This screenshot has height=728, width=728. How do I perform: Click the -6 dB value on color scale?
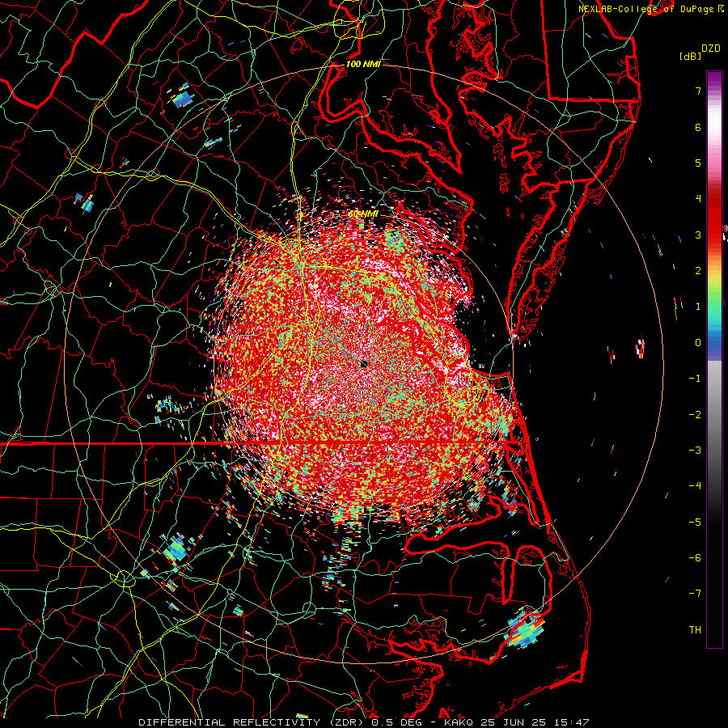coord(695,557)
